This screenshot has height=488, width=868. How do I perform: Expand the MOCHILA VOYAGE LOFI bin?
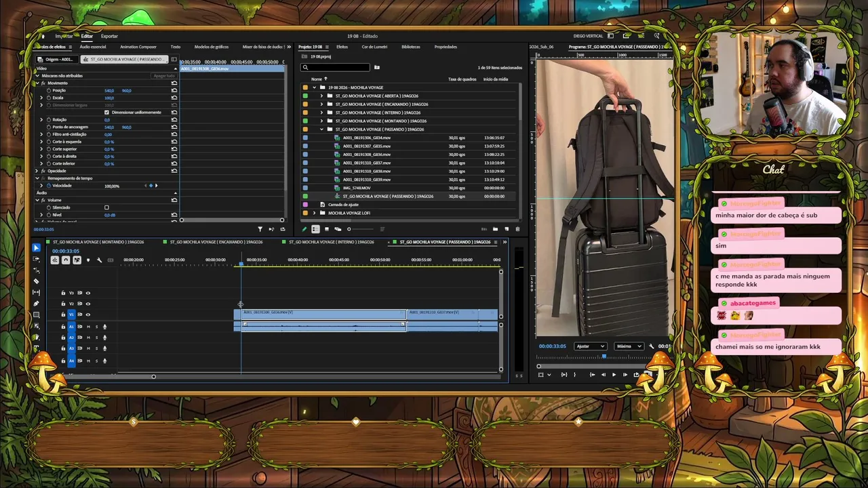[314, 213]
